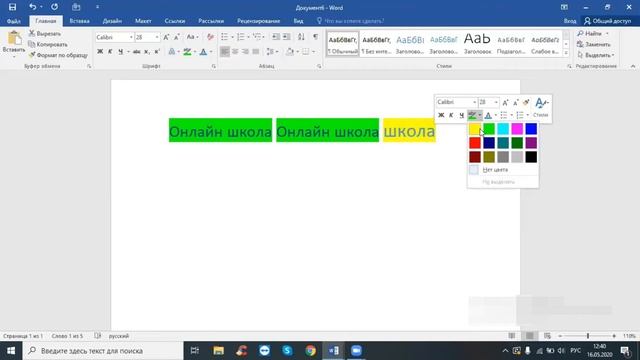Viewport: 640px width, 360px height.
Task: Clear all formatting eraser icon
Action: 210,37
